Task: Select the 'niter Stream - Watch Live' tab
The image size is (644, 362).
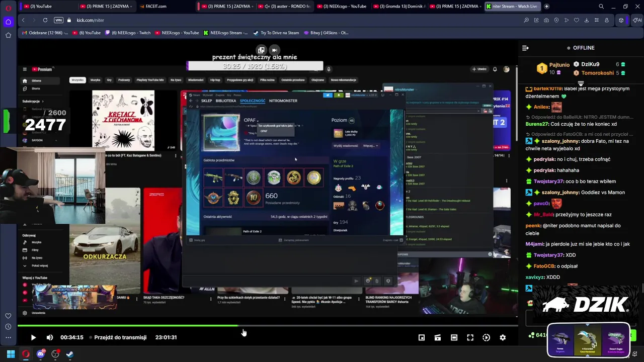Action: coord(512,7)
